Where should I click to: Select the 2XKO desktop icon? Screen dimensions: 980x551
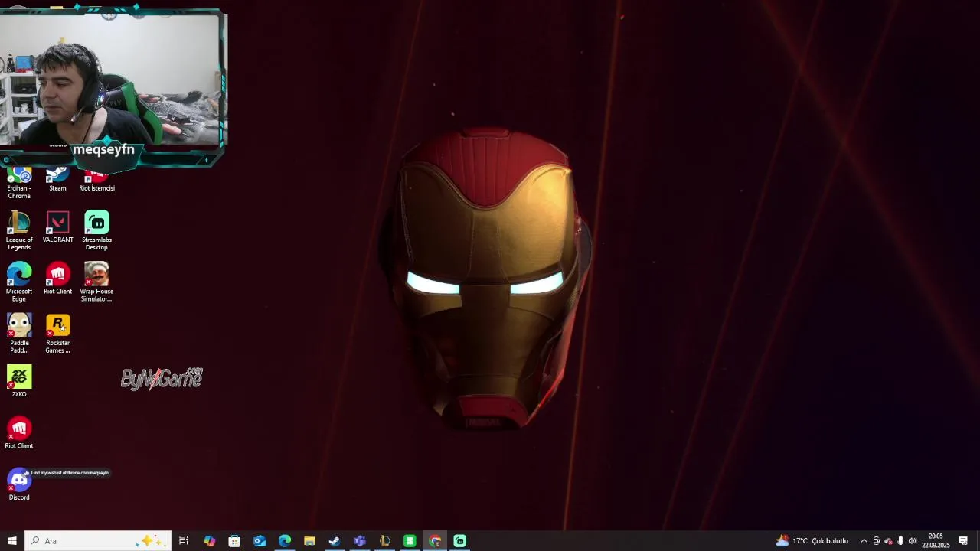(x=19, y=381)
